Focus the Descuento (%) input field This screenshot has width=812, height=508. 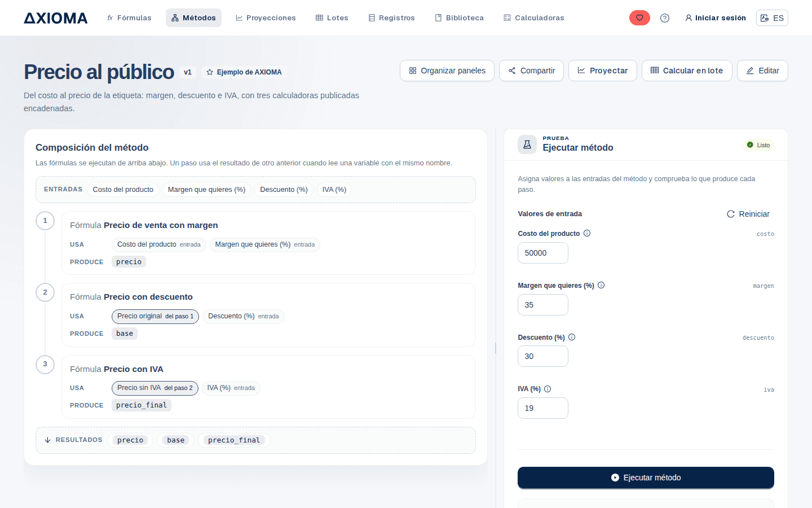543,356
